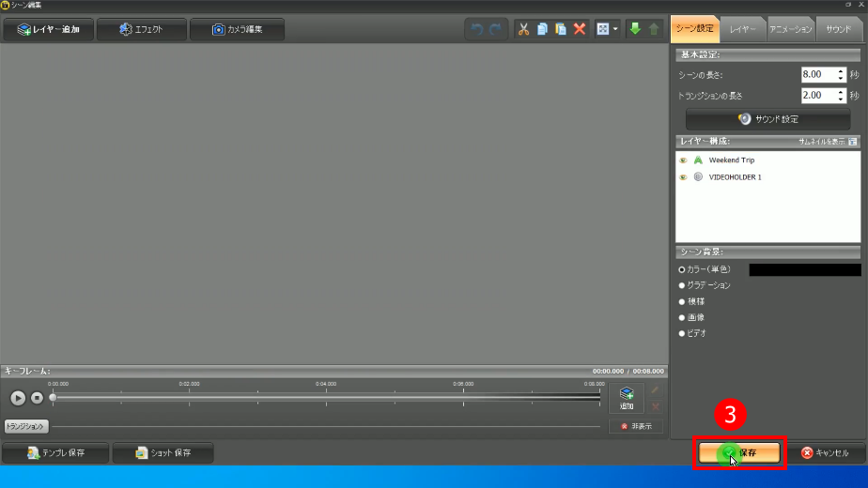Toggle visibility of Weekend Trip layer
The width and height of the screenshot is (868, 488).
click(683, 160)
